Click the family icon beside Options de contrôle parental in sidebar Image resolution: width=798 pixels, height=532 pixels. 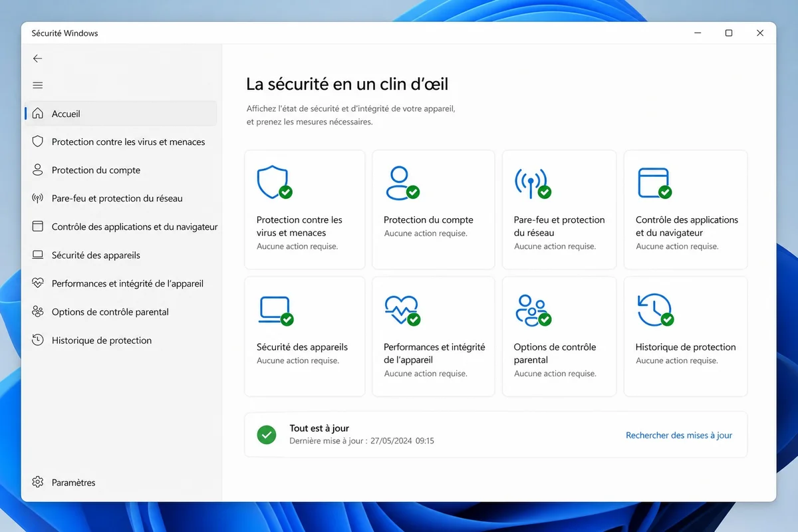[38, 311]
